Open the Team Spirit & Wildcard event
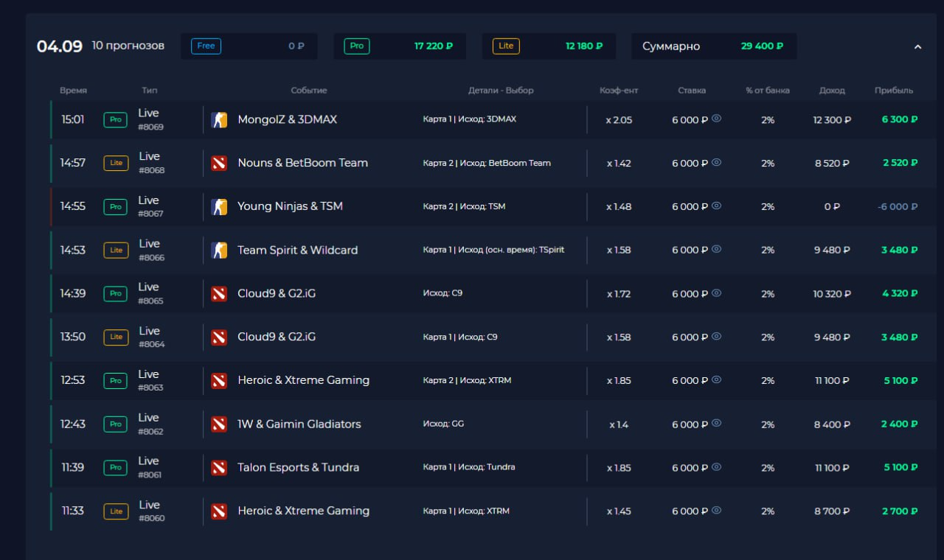 297,250
